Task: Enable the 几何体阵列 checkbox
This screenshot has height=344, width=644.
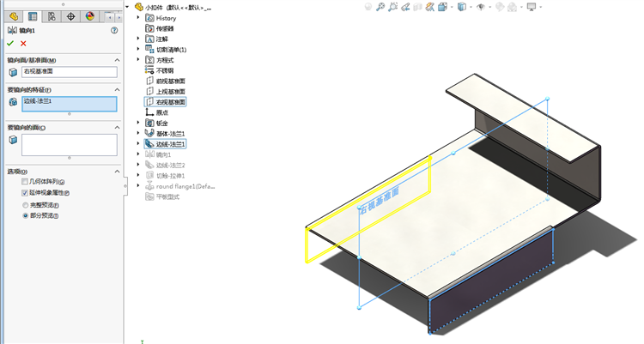Action: [25, 182]
